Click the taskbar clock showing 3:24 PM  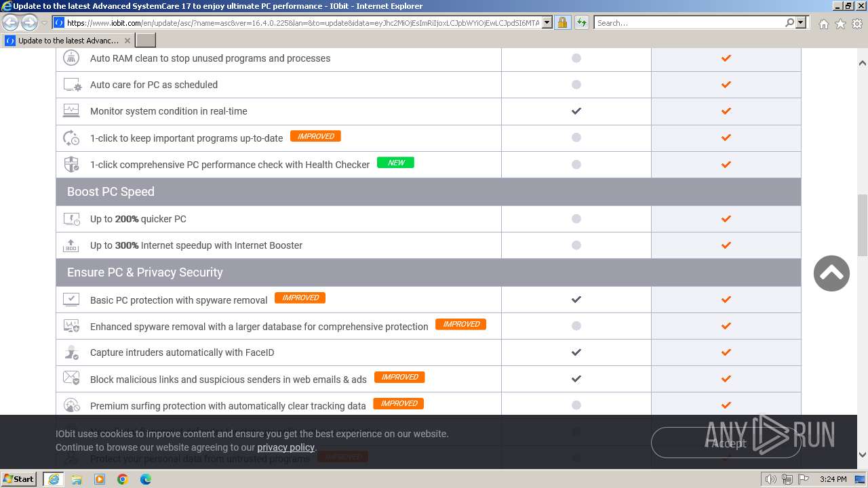(833, 479)
